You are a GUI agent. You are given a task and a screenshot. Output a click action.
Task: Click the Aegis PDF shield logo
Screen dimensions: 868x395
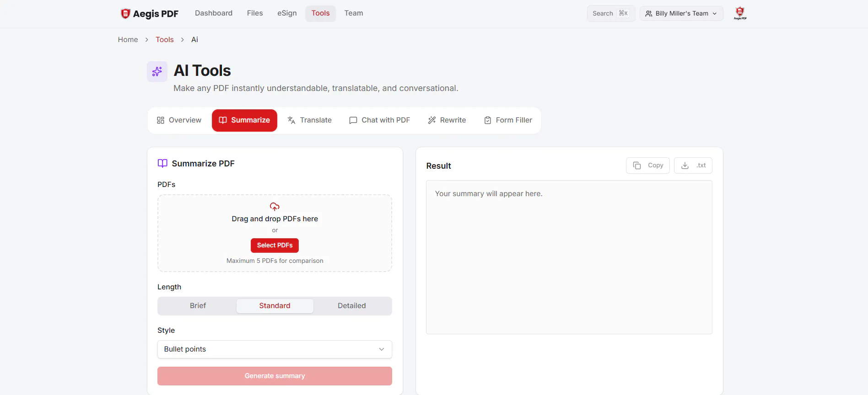click(x=125, y=14)
